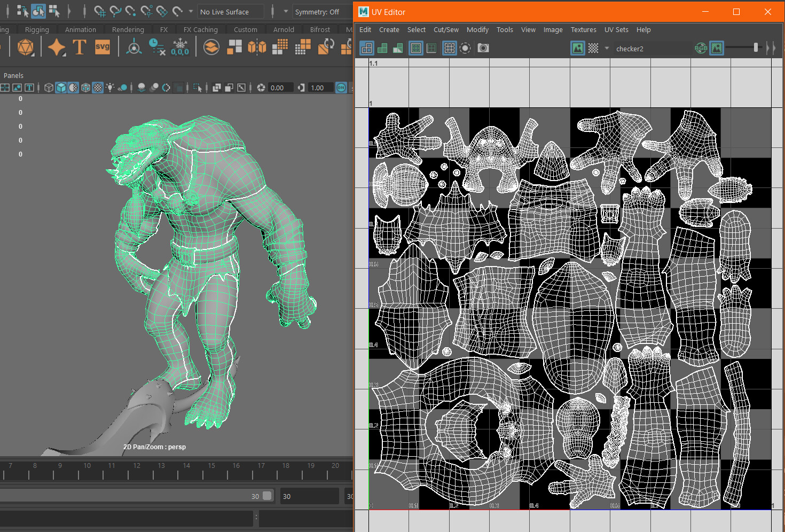Switch to the Rigging shelf tab
The height and width of the screenshot is (532, 785).
[37, 30]
